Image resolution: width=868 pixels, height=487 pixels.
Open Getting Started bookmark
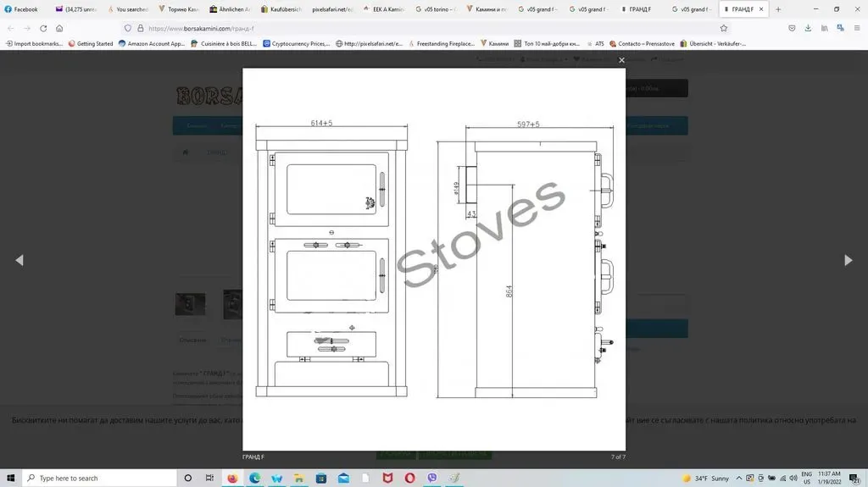91,44
